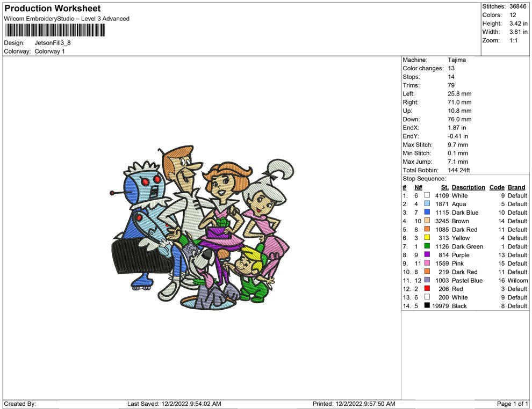Click the White color swatch in row 1
Screen dimensions: 532x409
(427, 195)
